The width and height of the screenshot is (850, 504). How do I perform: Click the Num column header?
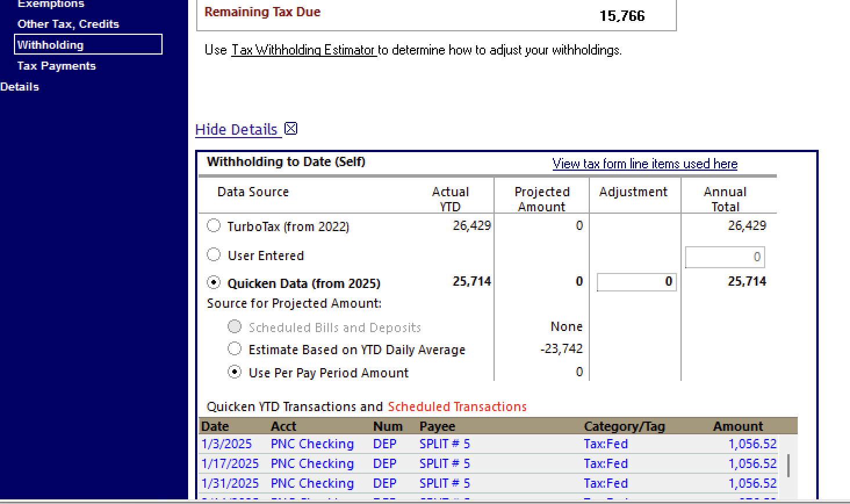(x=388, y=426)
